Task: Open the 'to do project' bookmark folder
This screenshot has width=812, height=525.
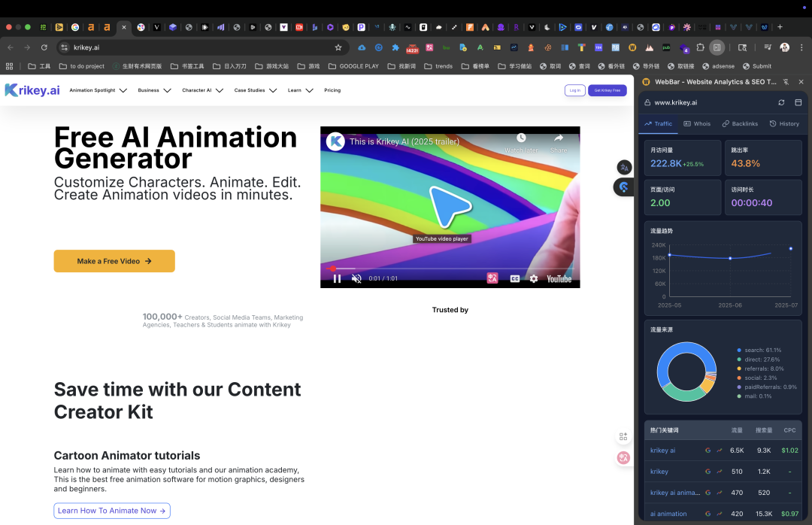Action: pyautogui.click(x=82, y=66)
